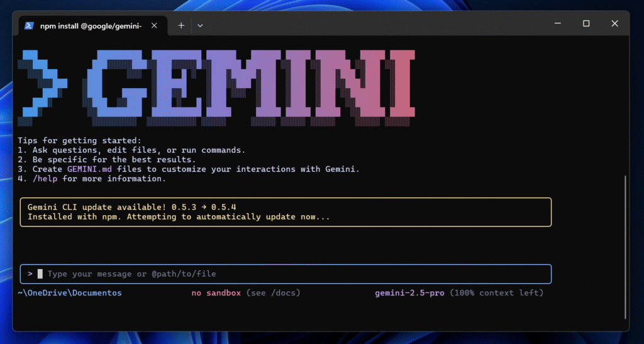Expand the new tab profile dropdown

tap(200, 26)
